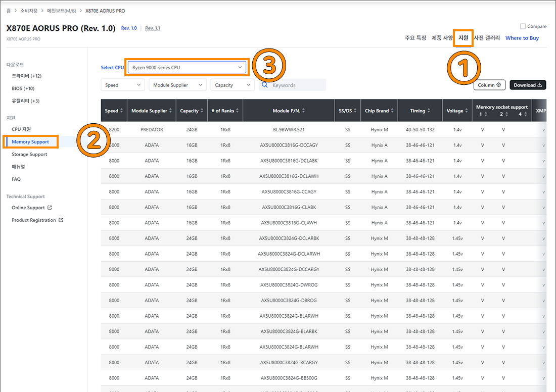
Task: Click part number AX5U8000C3816G-CLAWH
Action: coord(289,223)
